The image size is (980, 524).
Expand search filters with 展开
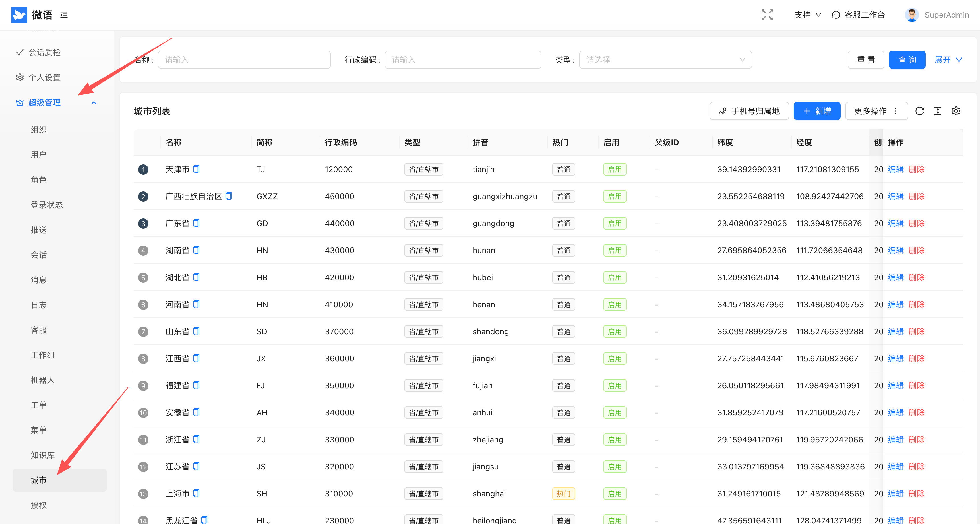pyautogui.click(x=948, y=60)
